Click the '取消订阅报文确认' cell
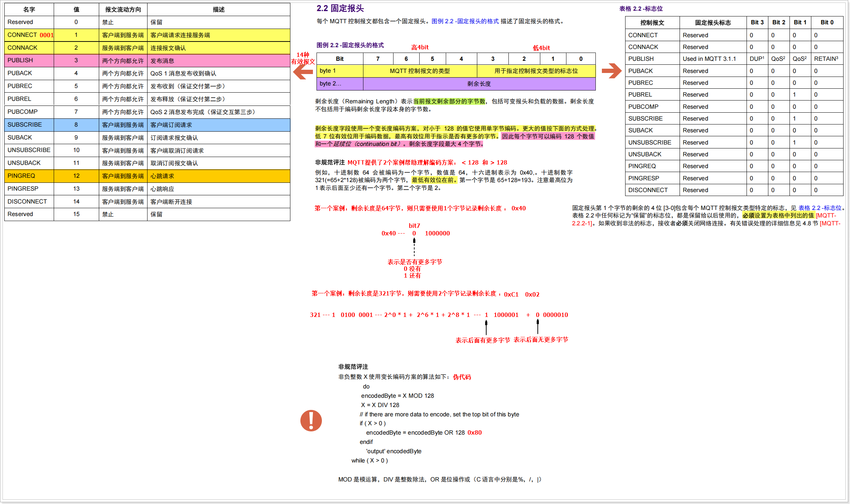Viewport: 850px width, 504px height. click(x=218, y=163)
